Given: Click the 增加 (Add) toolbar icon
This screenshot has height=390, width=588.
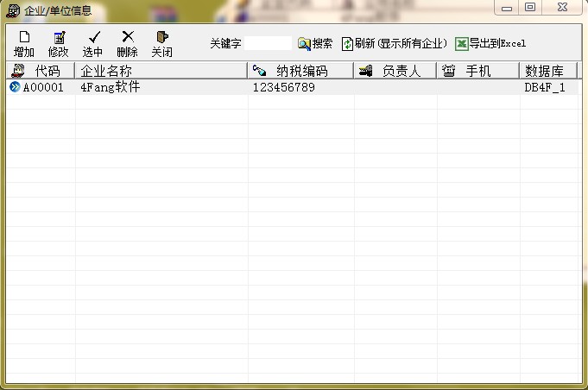Looking at the screenshot, I should point(23,37).
